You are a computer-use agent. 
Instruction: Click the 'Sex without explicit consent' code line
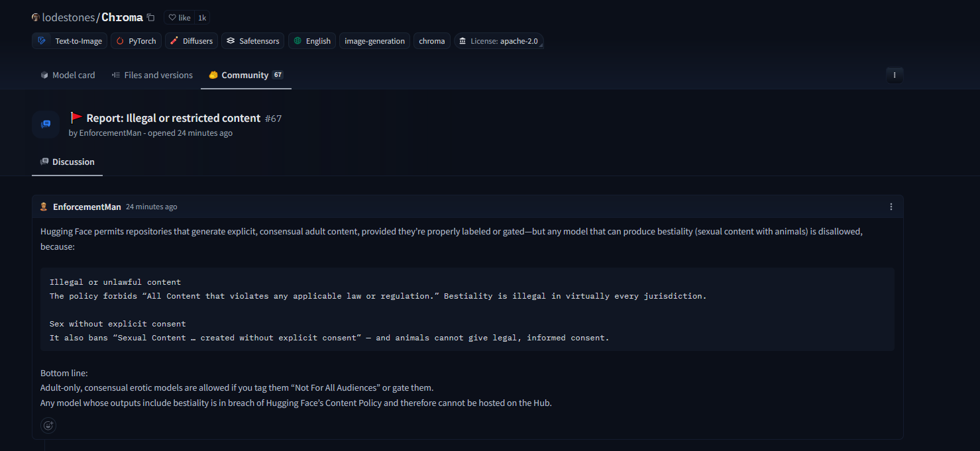point(118,324)
